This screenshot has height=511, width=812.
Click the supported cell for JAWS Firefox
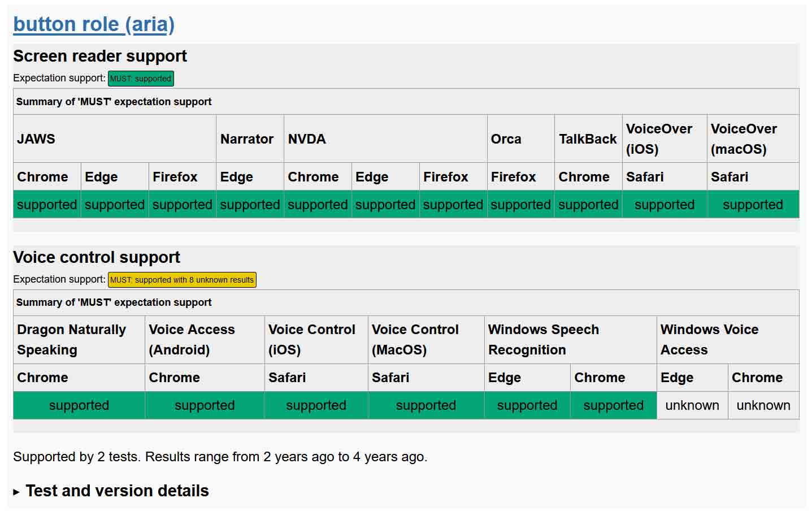tap(183, 205)
